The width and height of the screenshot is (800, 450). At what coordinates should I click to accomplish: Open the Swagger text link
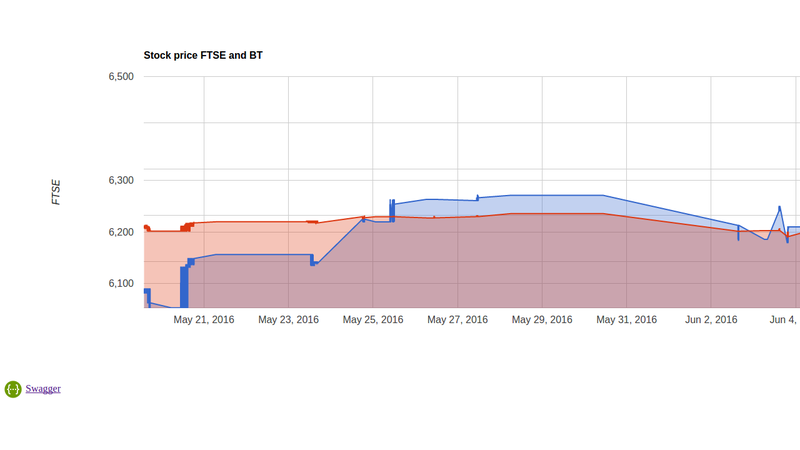43,388
